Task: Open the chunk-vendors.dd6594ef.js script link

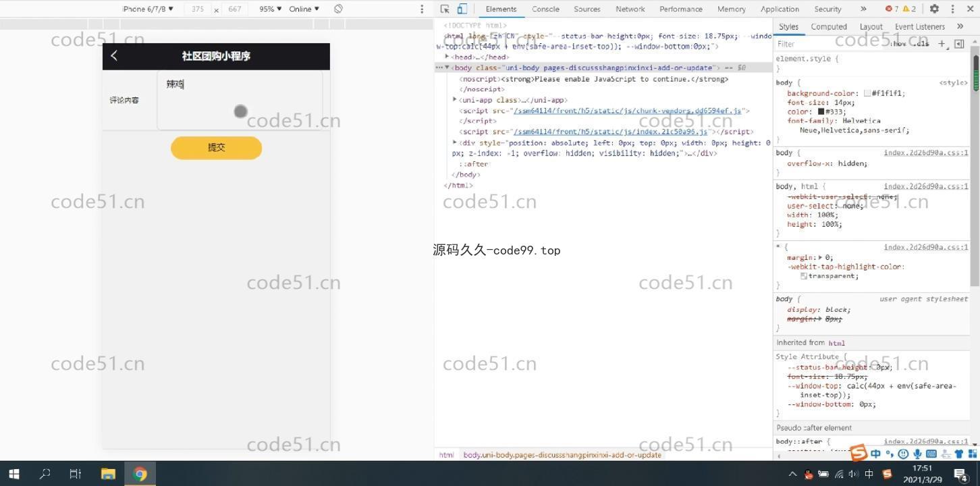Action: [627, 110]
